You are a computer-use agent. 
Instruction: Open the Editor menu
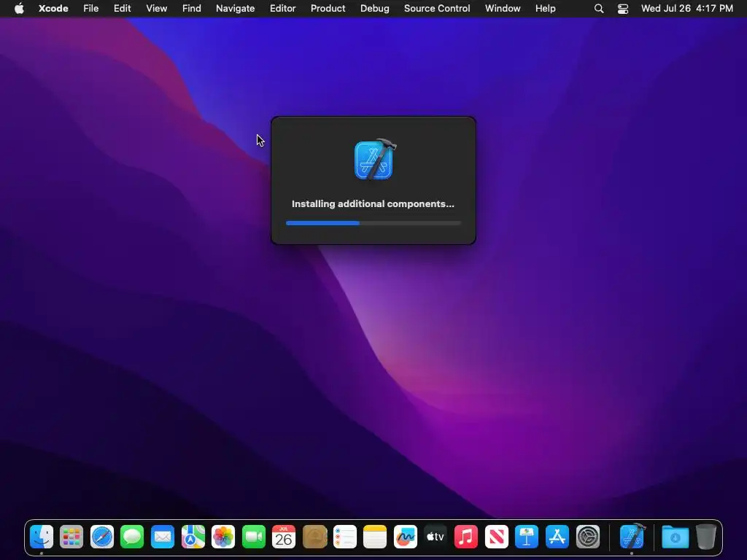point(282,9)
